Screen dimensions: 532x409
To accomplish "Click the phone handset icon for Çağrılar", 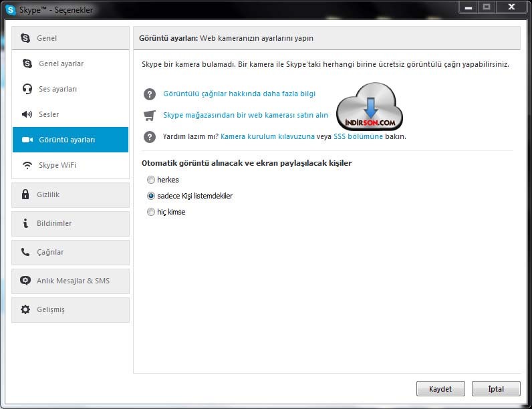I will point(25,252).
